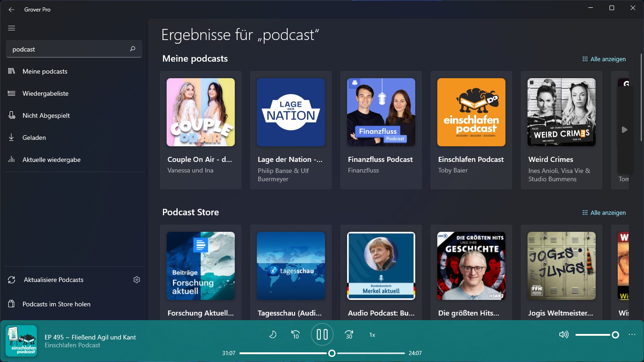
Task: Show all Podcast Store via Alle anzeigen
Action: coord(608,213)
